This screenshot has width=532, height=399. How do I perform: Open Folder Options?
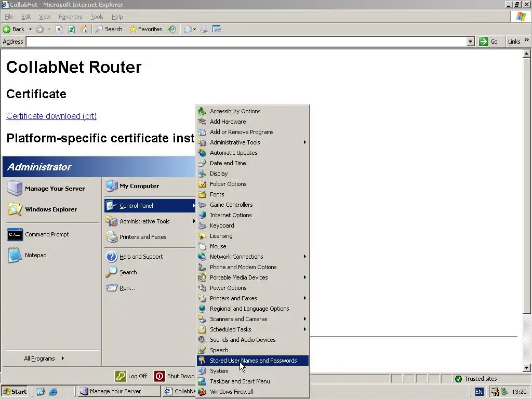[253, 184]
